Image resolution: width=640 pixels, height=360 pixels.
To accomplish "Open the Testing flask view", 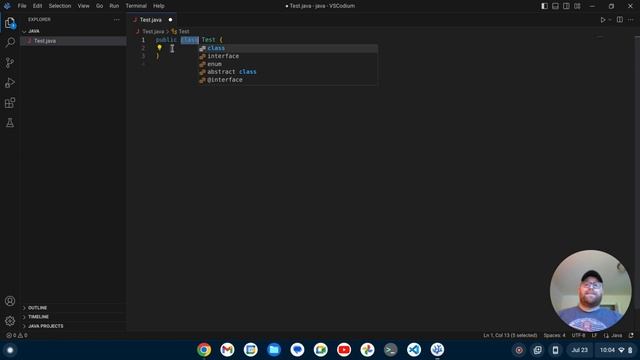I will click(10, 123).
